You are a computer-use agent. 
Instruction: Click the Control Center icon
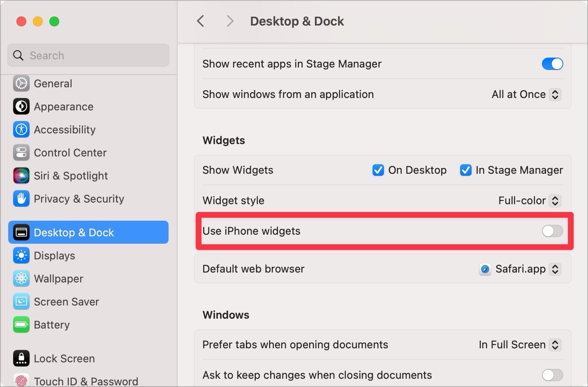pos(21,153)
